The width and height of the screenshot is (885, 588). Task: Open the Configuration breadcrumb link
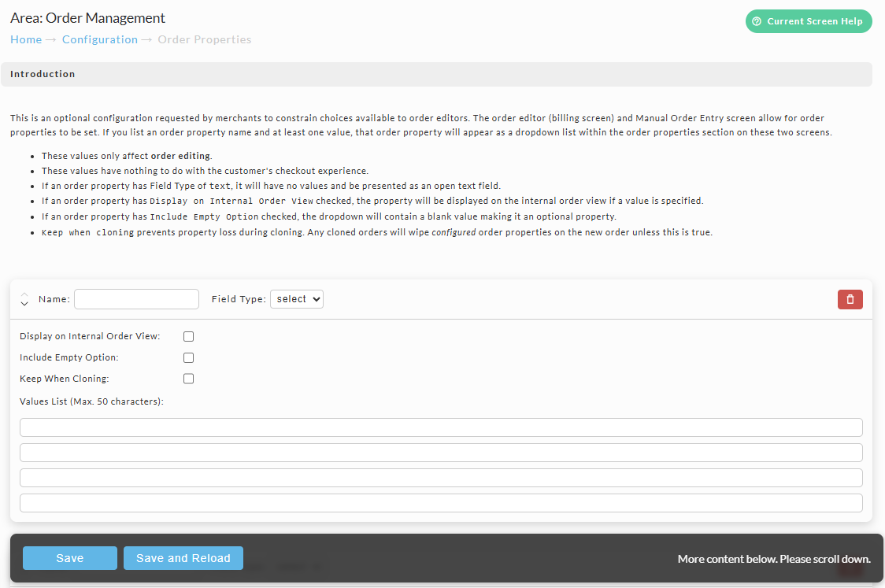tap(100, 39)
